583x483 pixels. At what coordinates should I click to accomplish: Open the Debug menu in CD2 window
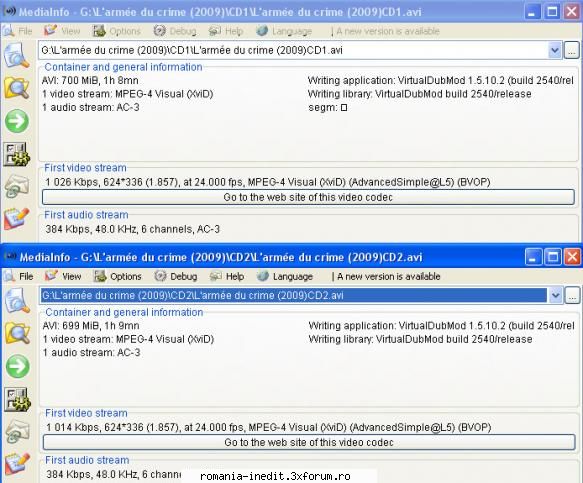pyautogui.click(x=176, y=276)
